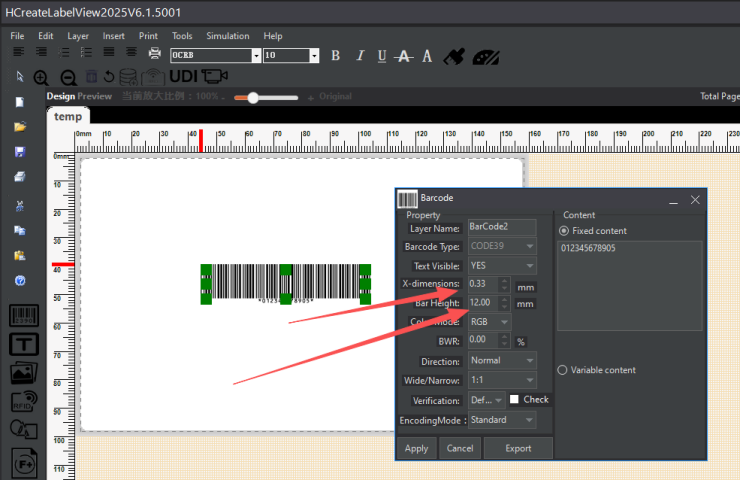This screenshot has width=740, height=480.
Task: Open the color mode RGB dropdown
Action: 490,322
